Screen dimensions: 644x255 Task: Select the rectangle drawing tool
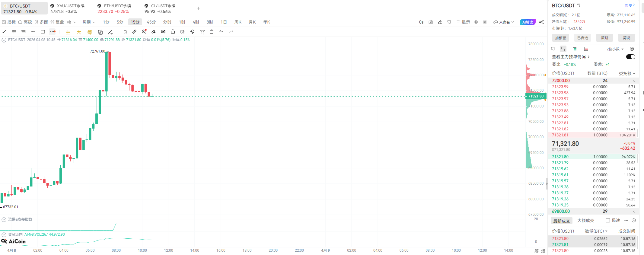[x=43, y=32]
